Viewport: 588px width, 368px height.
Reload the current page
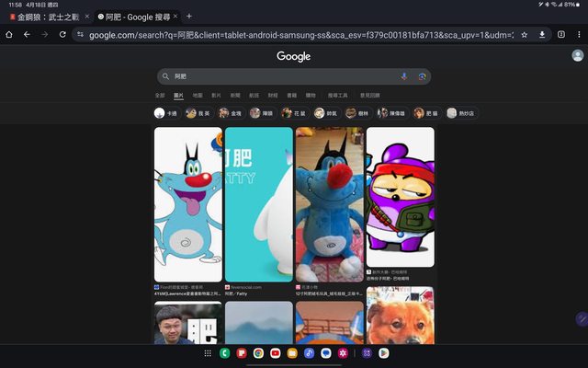[x=62, y=35]
